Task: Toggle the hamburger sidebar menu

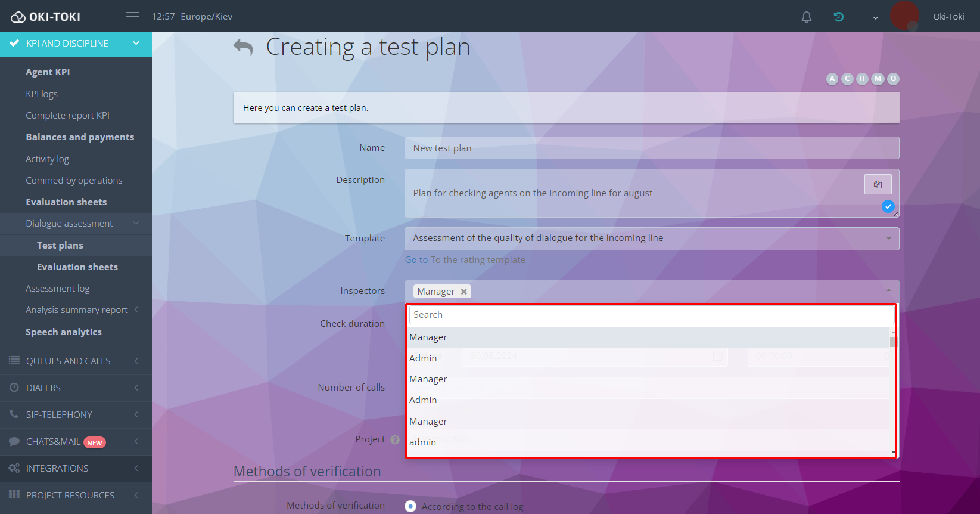Action: pos(133,17)
